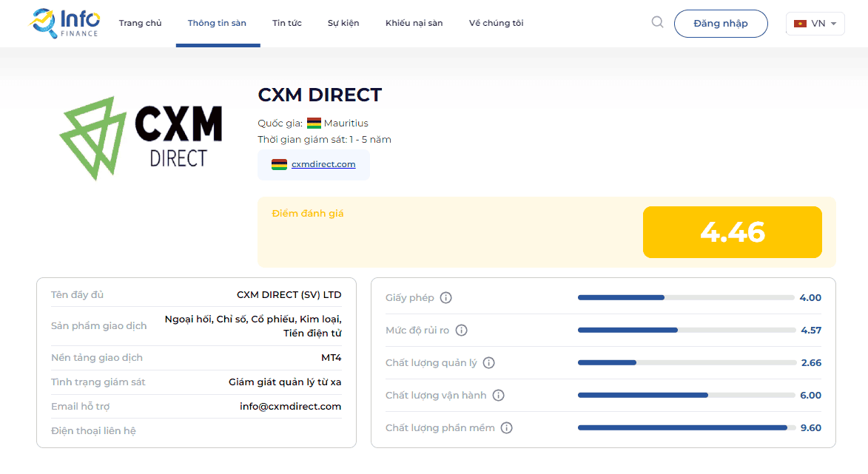The height and width of the screenshot is (474, 868).
Task: Click the Tình trạng giám sát label
Action: [98, 382]
